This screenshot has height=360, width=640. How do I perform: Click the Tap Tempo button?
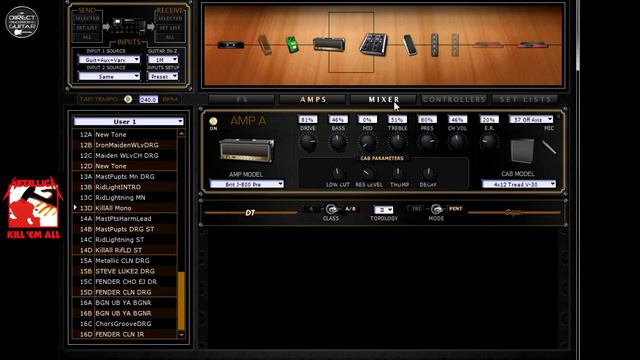128,99
